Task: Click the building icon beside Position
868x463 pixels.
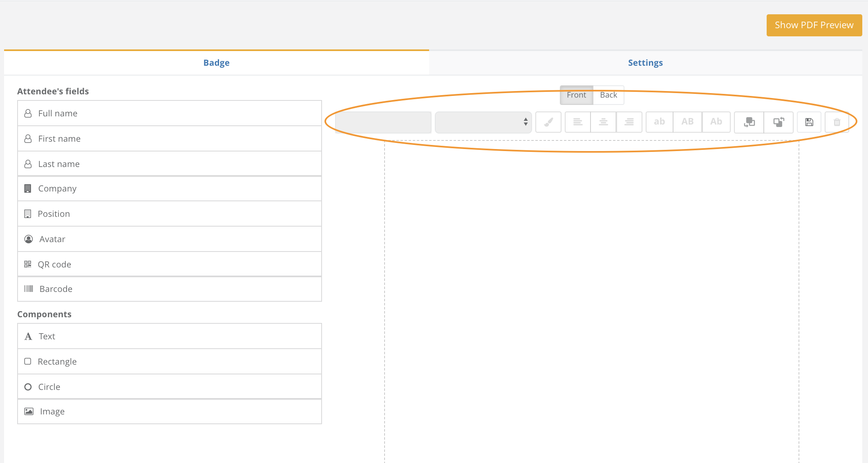Action: coord(28,214)
